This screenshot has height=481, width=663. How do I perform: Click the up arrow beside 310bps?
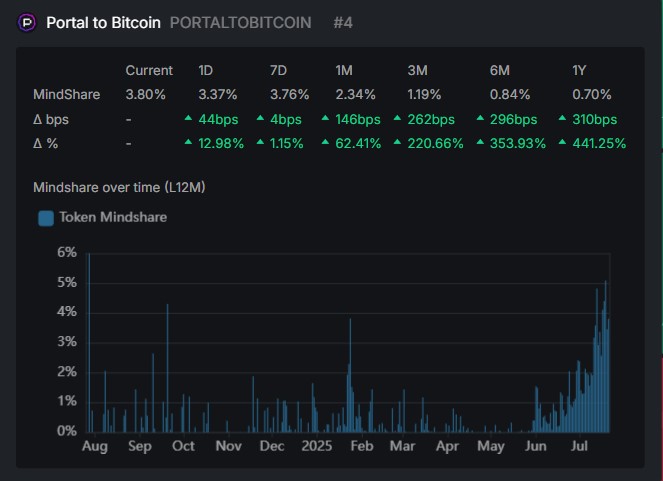coord(562,118)
